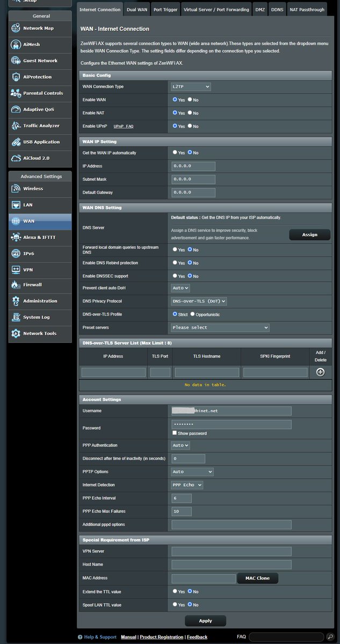
Task: Enable forwarding local domain queries upstream
Action: 175,250
